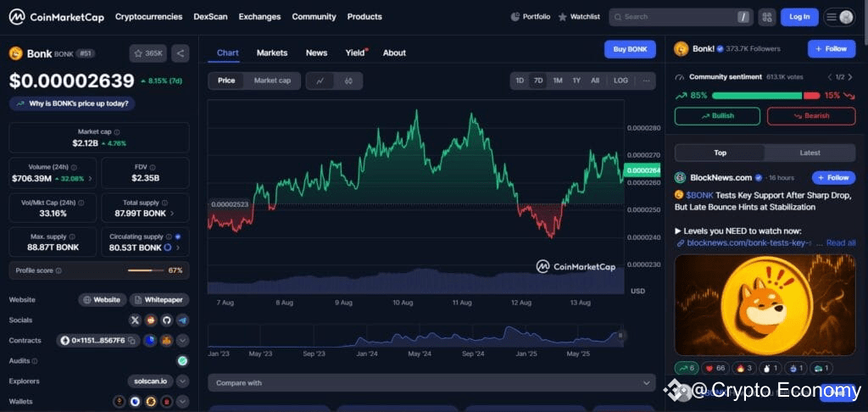Go to previous community sentiment page

(x=830, y=77)
